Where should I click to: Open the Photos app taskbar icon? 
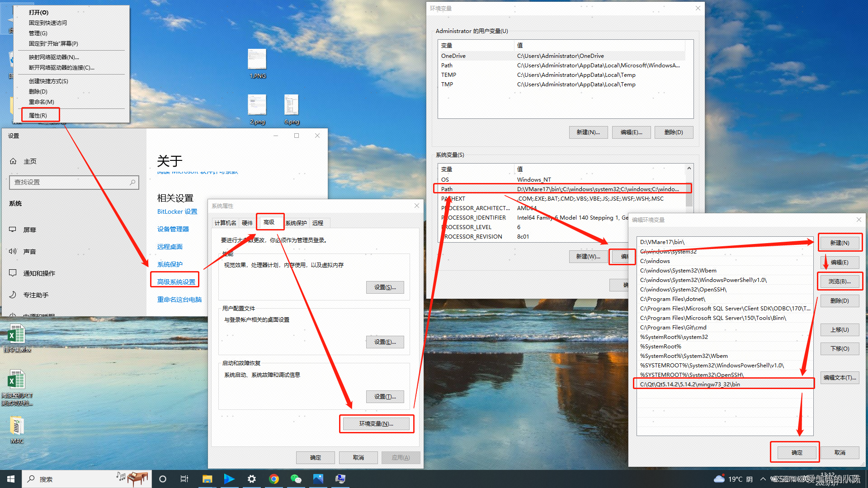click(318, 479)
